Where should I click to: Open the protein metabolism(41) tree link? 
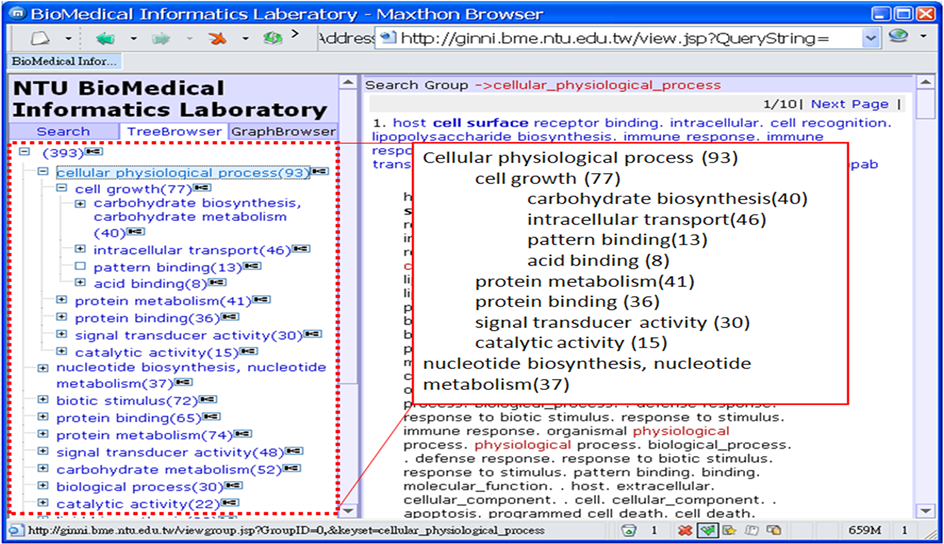163,300
